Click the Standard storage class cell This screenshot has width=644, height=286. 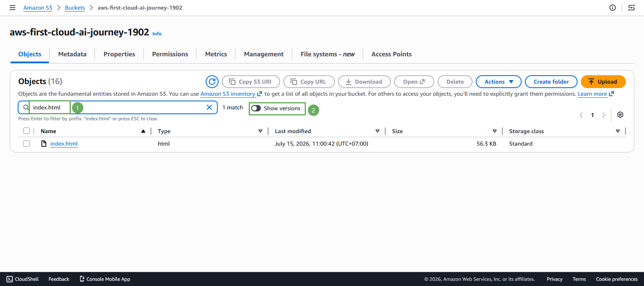pyautogui.click(x=521, y=144)
